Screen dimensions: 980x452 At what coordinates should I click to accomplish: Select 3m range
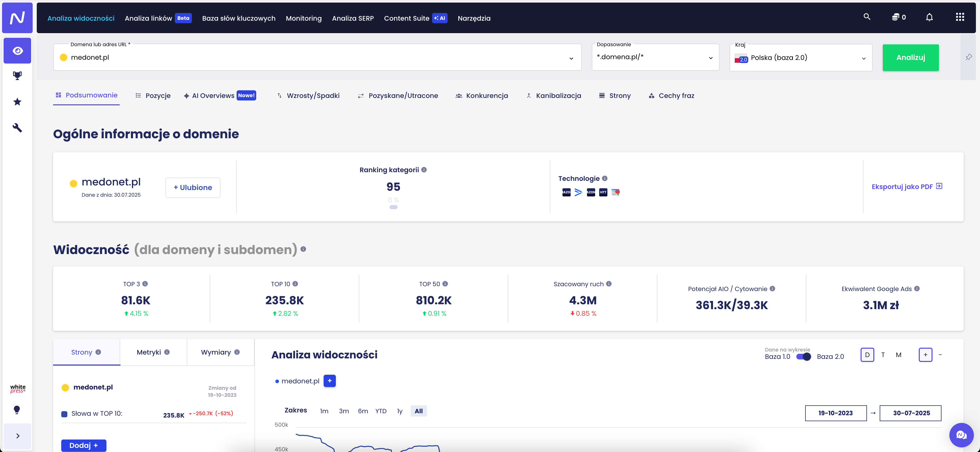[x=344, y=411]
